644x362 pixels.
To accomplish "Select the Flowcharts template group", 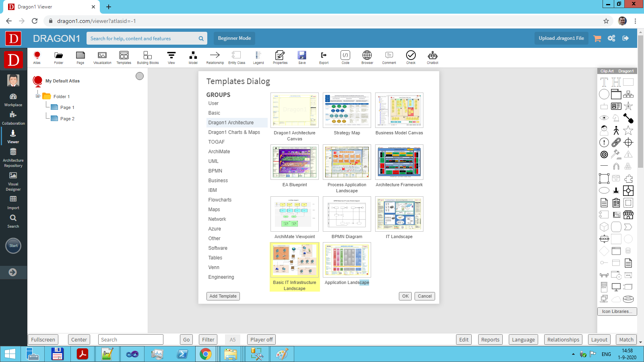I will [220, 200].
